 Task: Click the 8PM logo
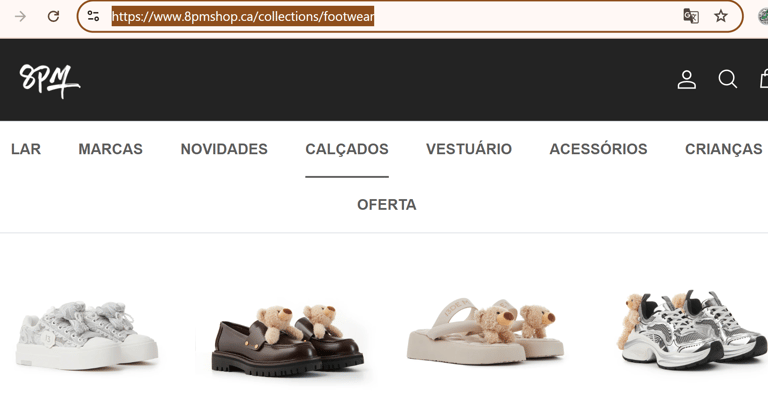point(49,80)
